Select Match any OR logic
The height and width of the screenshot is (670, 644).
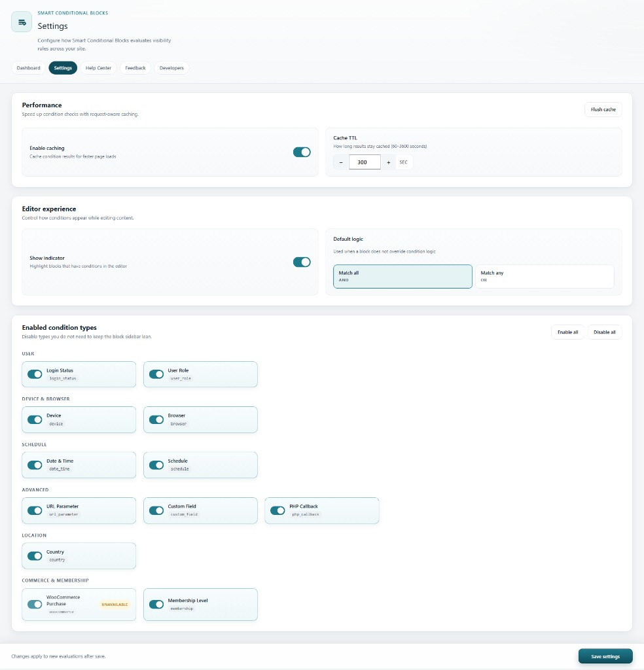tap(545, 276)
